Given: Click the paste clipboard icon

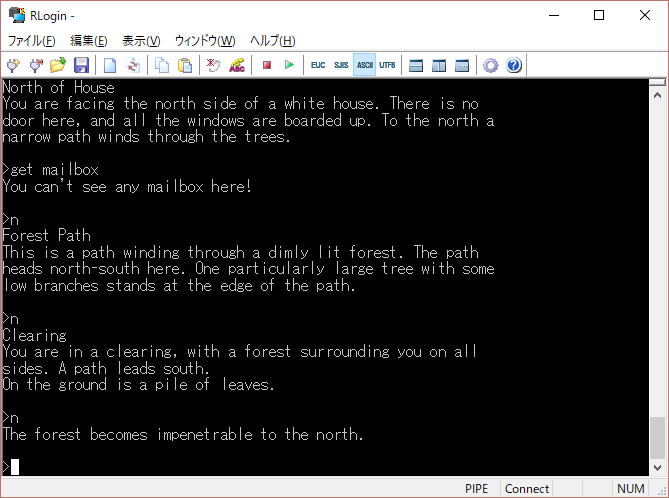Looking at the screenshot, I should click(x=185, y=65).
